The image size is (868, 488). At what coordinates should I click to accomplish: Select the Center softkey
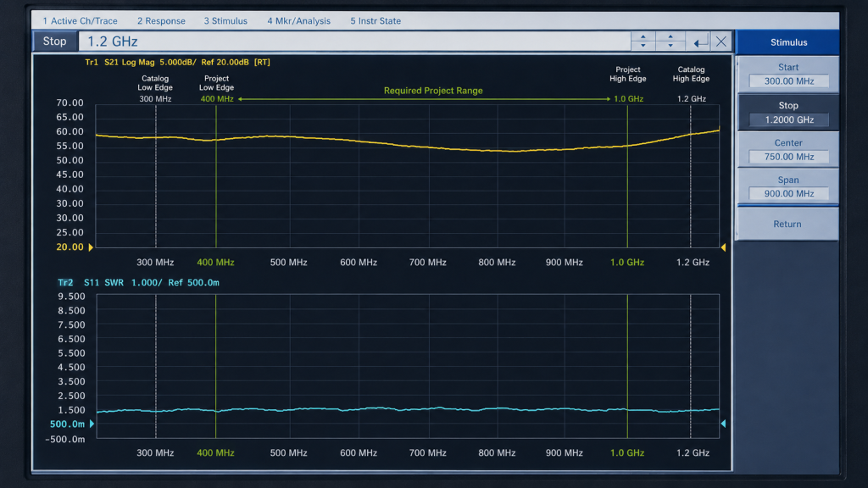788,149
